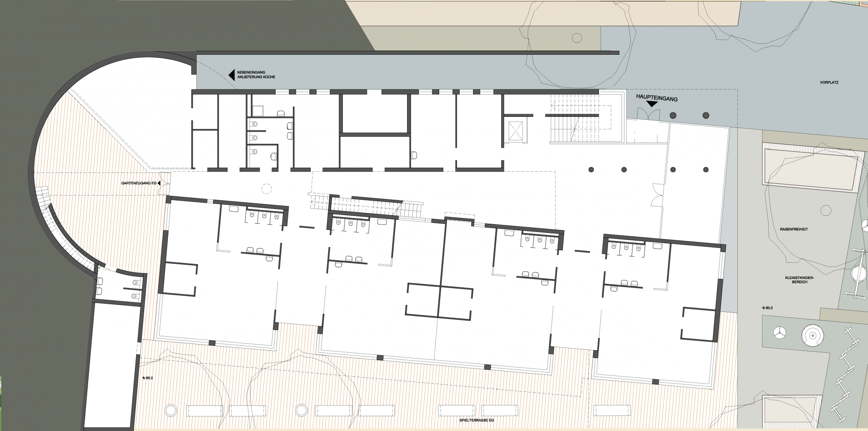Click the 85.0 elevation marker near Kleinstkinderbereich
This screenshot has width=868, height=431.
point(767,308)
